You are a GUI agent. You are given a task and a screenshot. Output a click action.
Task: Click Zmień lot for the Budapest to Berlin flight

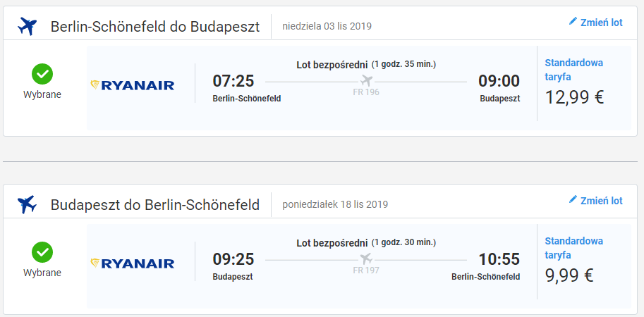[601, 201]
